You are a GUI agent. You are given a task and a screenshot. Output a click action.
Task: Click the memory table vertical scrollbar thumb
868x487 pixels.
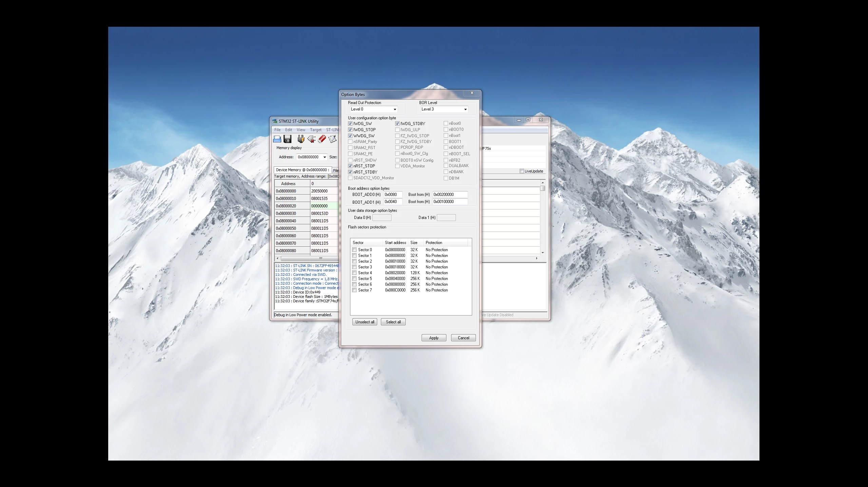pyautogui.click(x=543, y=188)
